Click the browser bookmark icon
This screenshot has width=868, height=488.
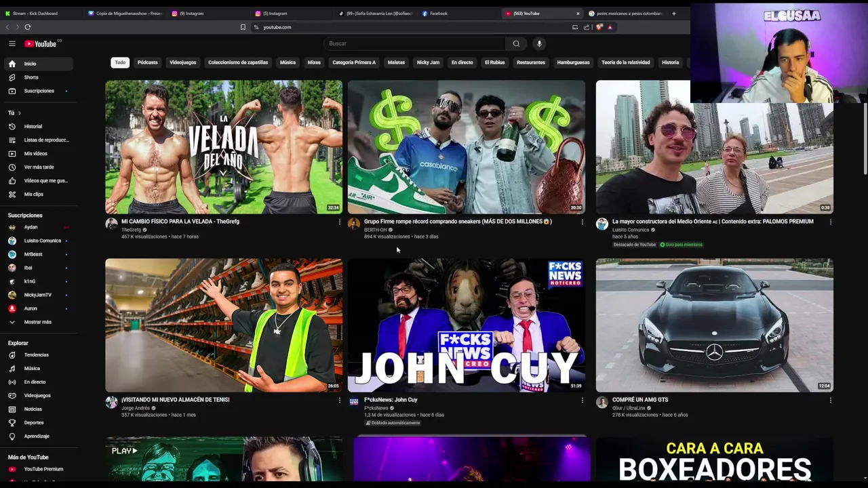[x=243, y=27]
